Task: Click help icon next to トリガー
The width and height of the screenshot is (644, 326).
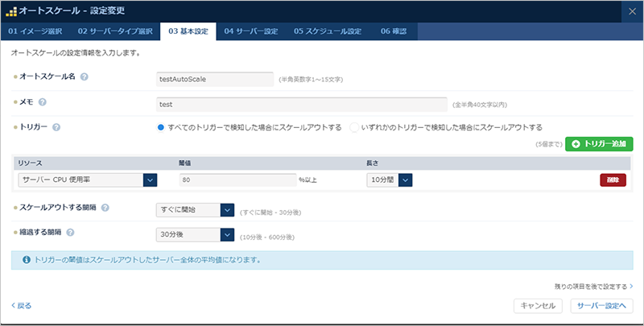Action: pos(56,127)
